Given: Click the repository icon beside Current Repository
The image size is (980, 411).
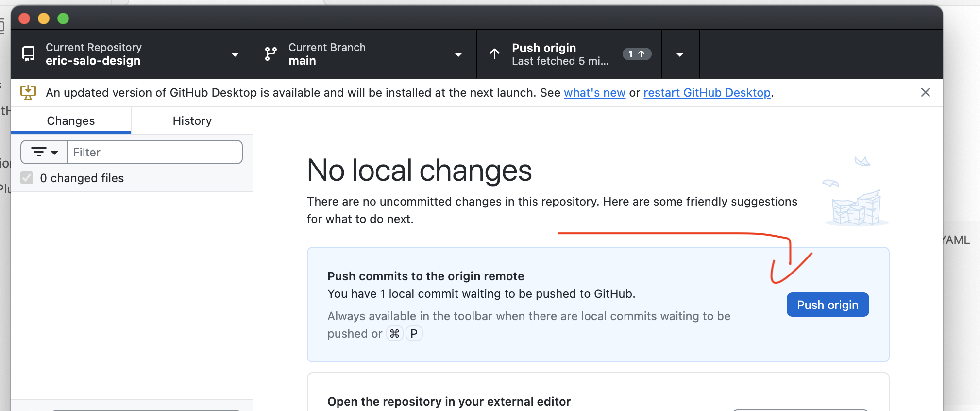Looking at the screenshot, I should 28,54.
